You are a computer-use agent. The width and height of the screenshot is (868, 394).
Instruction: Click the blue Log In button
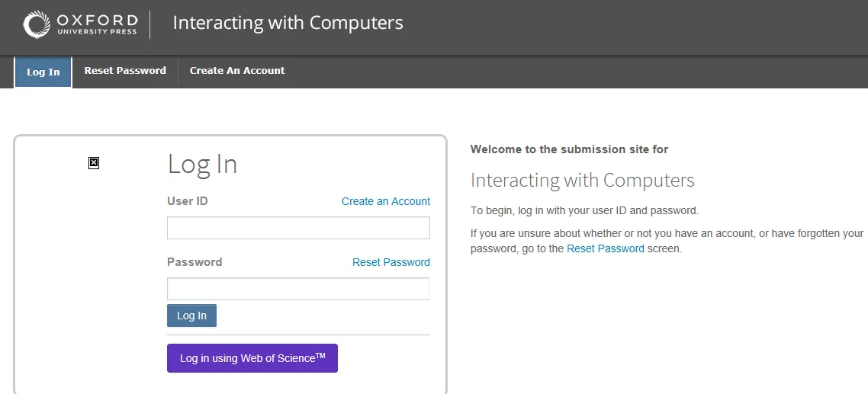(x=191, y=316)
